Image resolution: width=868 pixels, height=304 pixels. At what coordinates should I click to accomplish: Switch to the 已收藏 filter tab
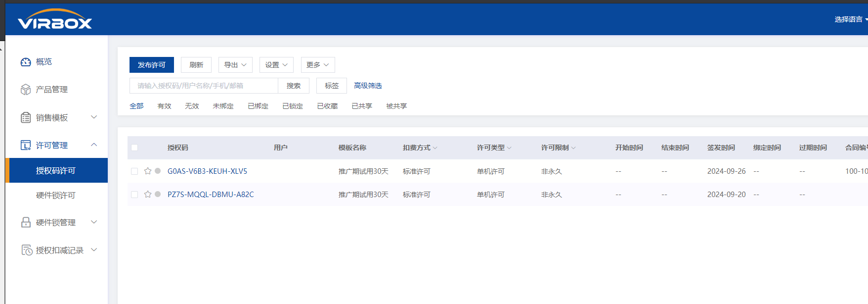327,106
